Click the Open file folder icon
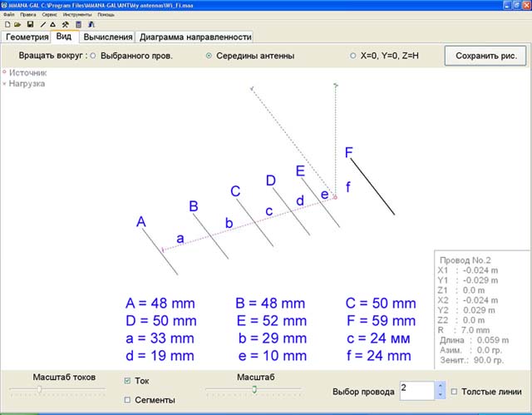 (18, 25)
